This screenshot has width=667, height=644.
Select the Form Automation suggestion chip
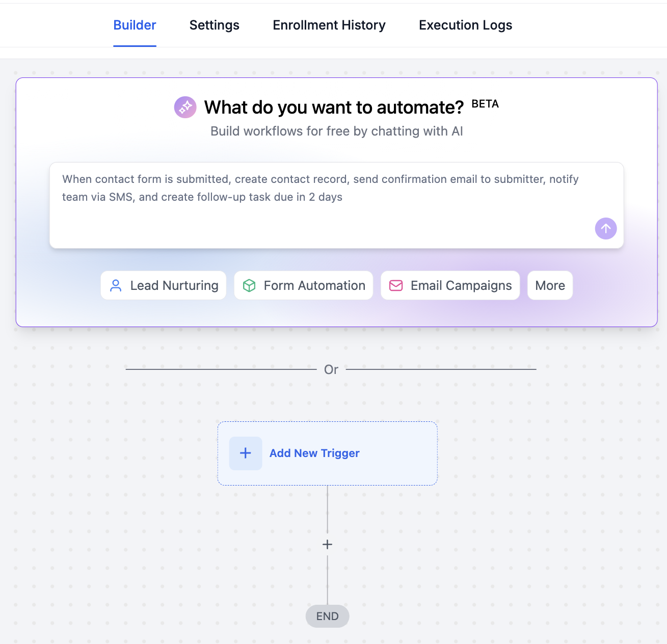[303, 285]
